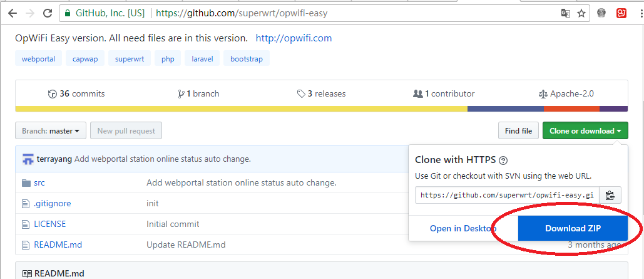
Task: Open the src folder
Action: tap(39, 182)
